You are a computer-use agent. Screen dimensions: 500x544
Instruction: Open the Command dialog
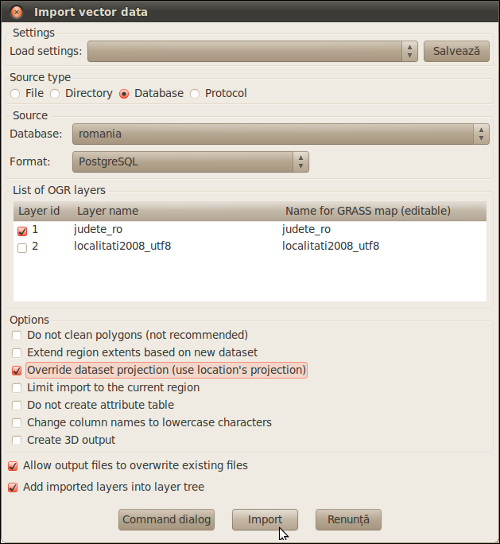pyautogui.click(x=166, y=520)
